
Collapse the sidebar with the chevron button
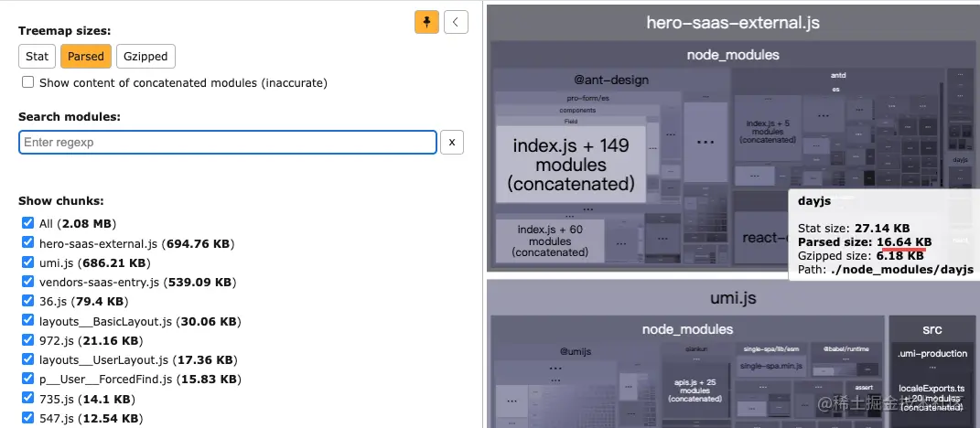(457, 22)
